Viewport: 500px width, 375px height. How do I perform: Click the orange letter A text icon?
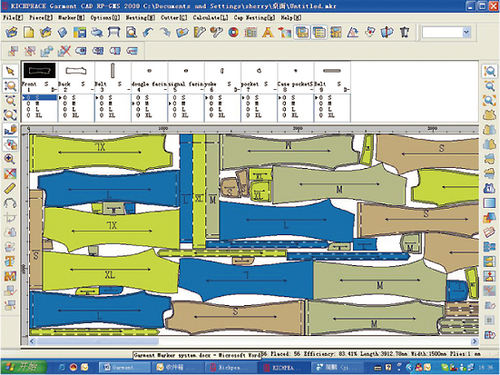coord(267,32)
